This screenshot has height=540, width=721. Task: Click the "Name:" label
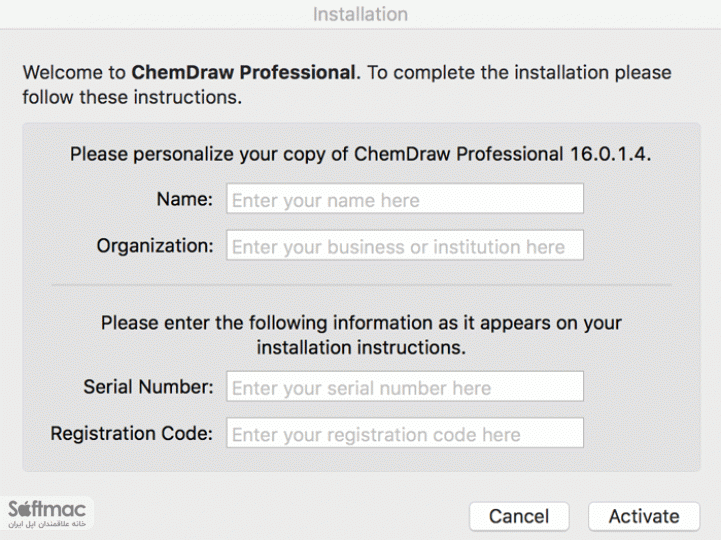185,199
